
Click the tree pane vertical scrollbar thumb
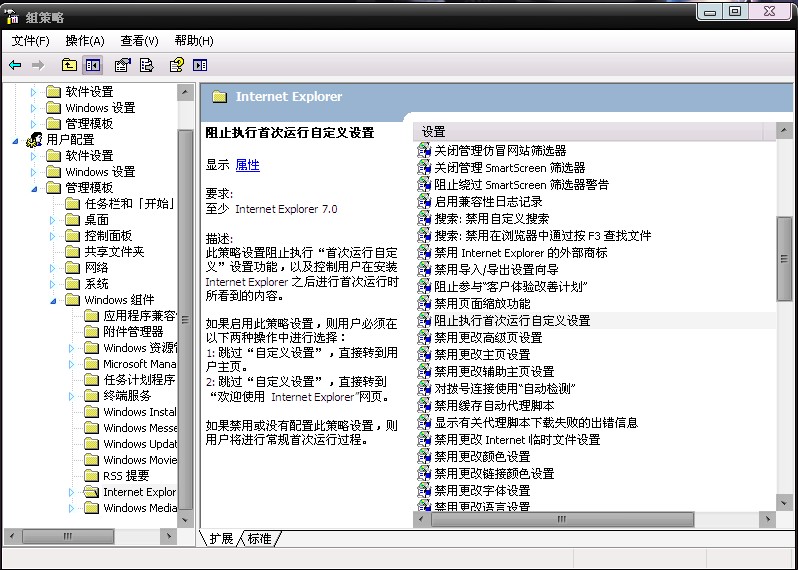pos(185,320)
